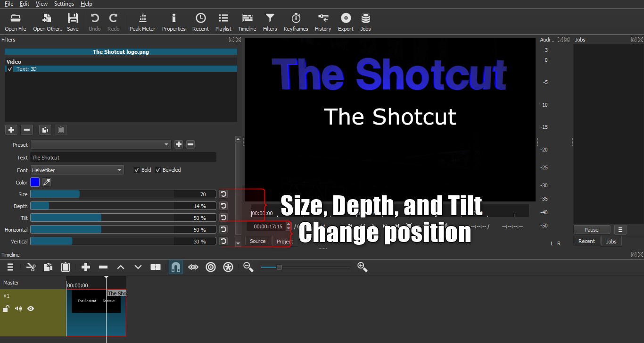Open the Settings menu

[x=64, y=4]
